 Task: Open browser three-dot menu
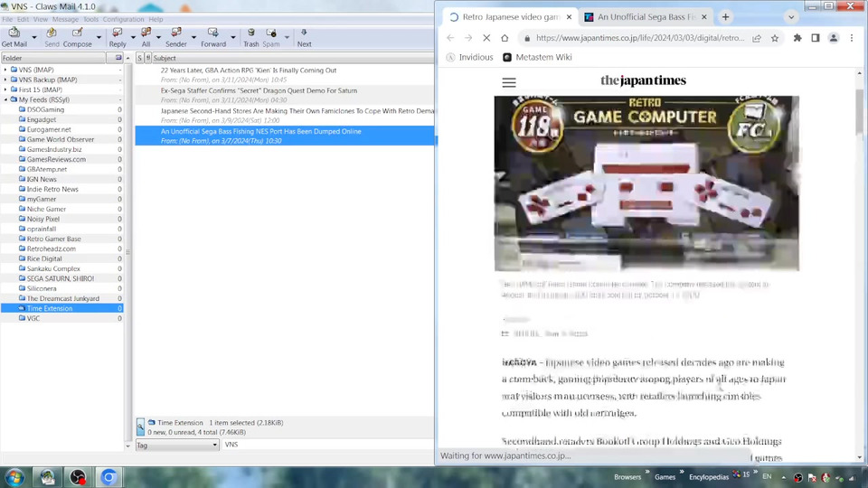click(852, 38)
